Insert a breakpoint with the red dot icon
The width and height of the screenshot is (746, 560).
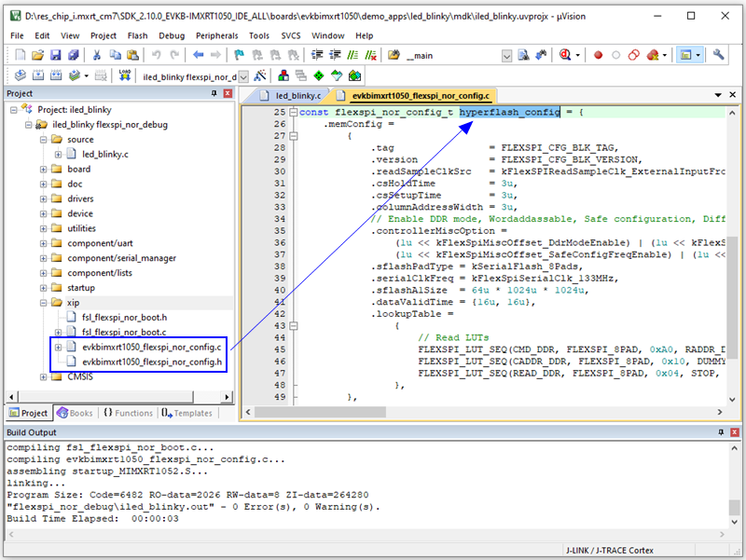point(598,56)
